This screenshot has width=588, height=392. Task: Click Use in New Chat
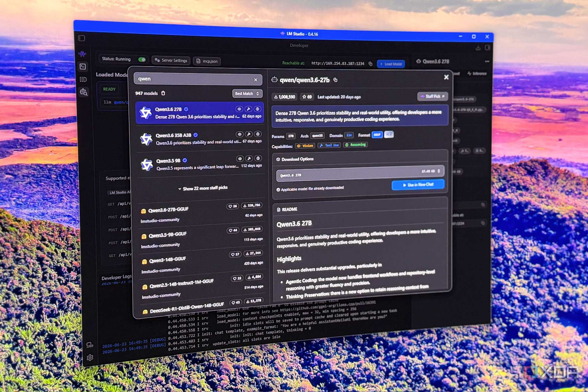click(418, 185)
